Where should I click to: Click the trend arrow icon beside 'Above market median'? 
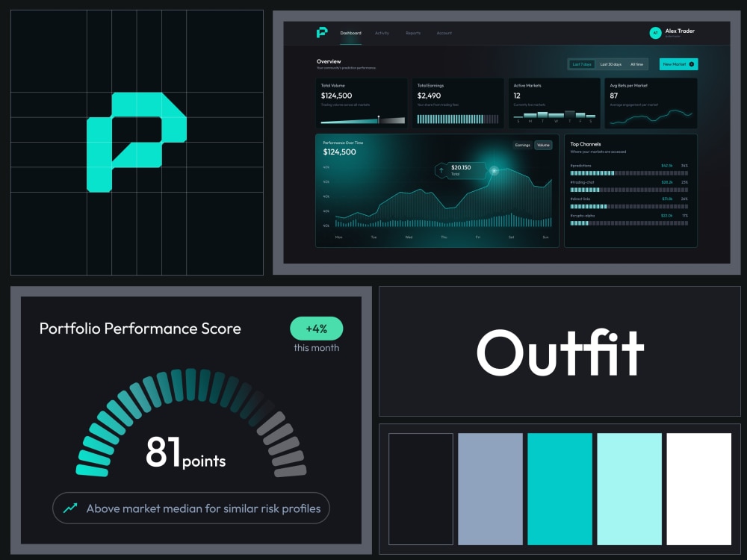pos(70,508)
